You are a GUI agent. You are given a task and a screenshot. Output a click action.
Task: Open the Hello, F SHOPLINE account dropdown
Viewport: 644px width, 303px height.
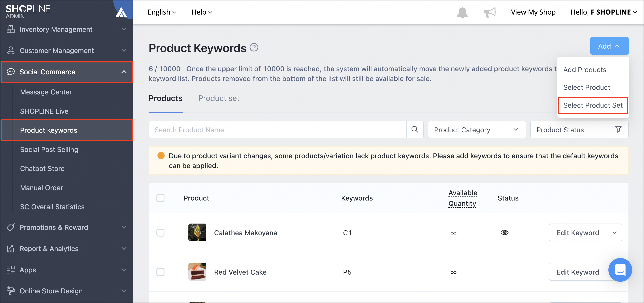click(603, 12)
